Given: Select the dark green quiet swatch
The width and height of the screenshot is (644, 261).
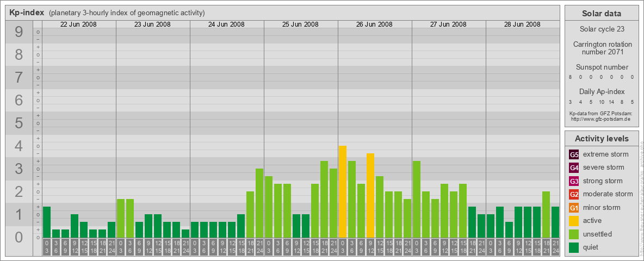Looking at the screenshot, I should click(x=574, y=247).
